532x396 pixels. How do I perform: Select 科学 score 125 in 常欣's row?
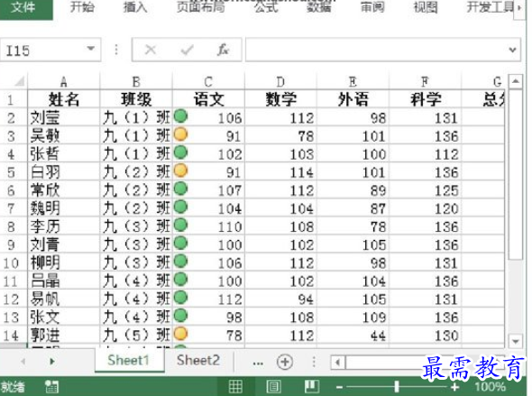[x=425, y=190]
